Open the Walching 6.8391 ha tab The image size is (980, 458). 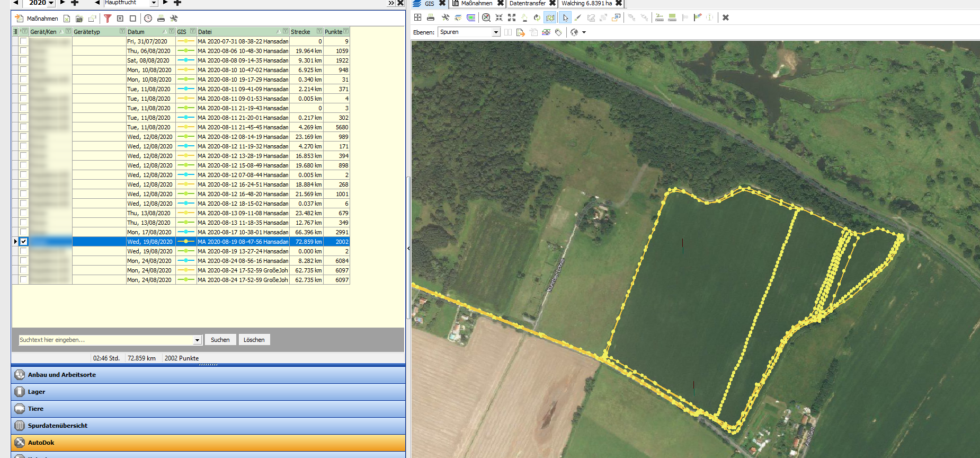tap(586, 3)
